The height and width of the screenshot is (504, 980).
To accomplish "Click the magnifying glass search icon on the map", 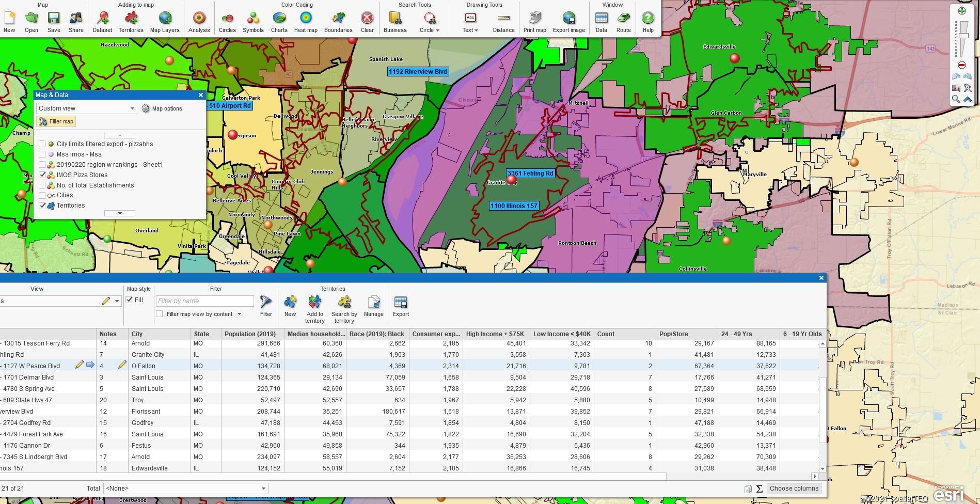I will coord(956,99).
